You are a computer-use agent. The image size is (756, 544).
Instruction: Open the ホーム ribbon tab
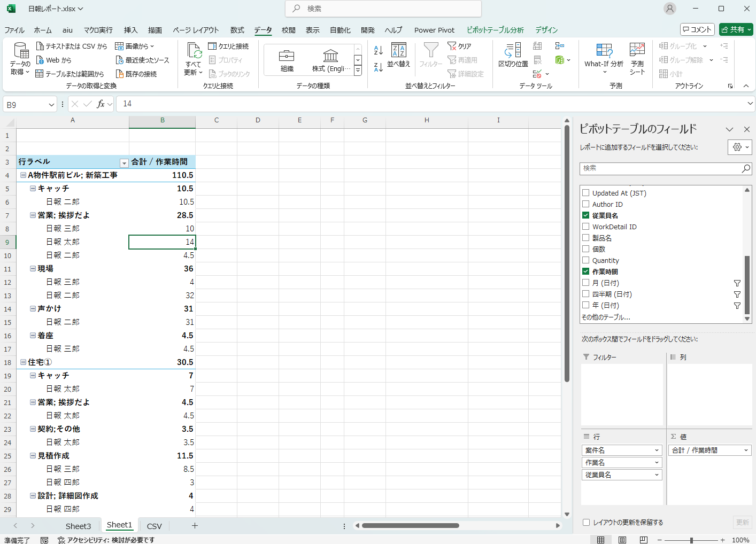click(43, 30)
